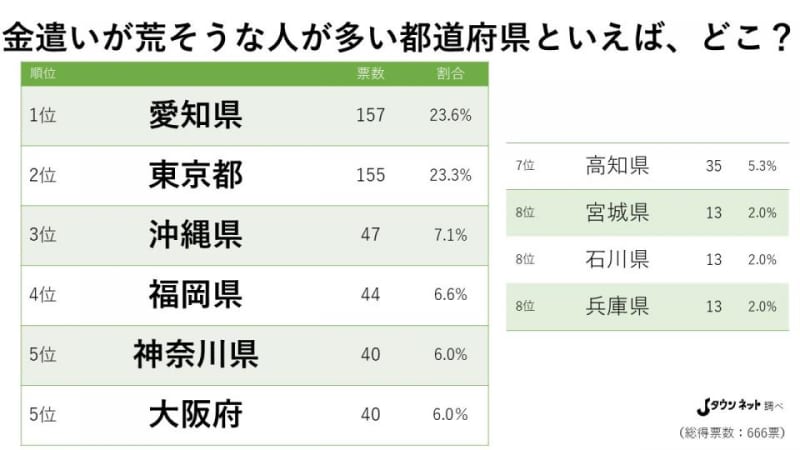800x450 pixels.
Task: Select the 石川県 entry
Action: tap(647, 260)
